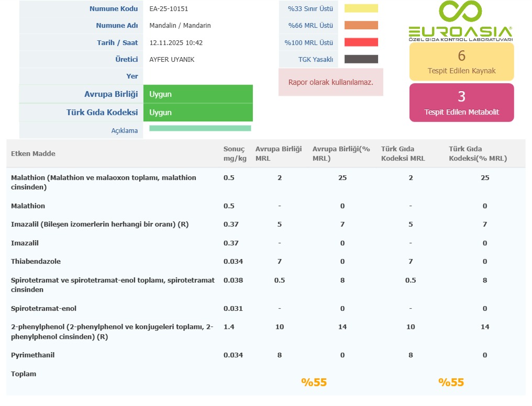Click the sample code EA-25-10151
Viewport: 532px width, 406px height.
pos(169,9)
